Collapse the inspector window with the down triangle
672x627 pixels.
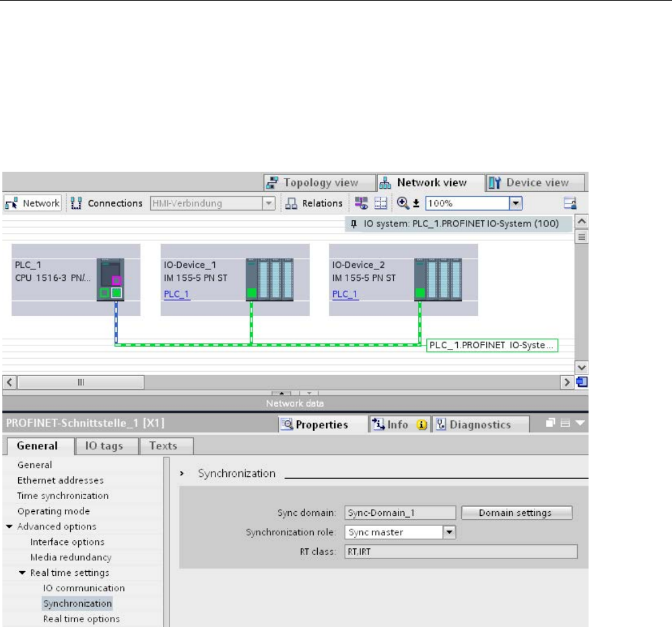pos(580,423)
